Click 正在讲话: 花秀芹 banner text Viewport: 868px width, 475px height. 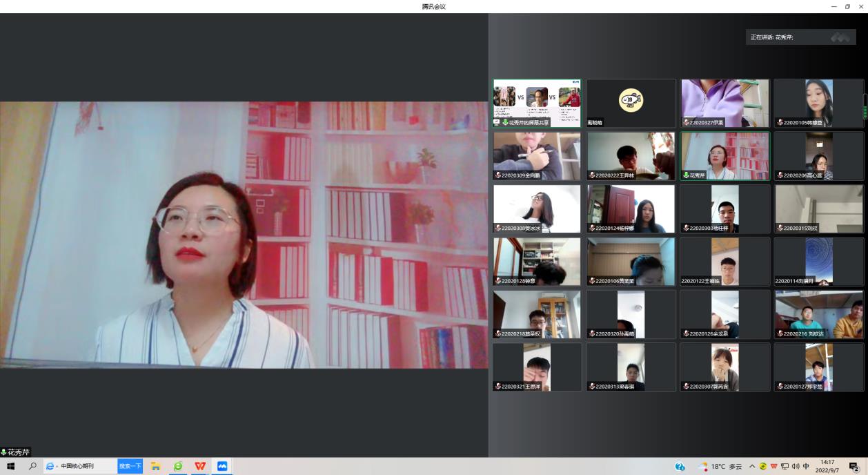(772, 37)
